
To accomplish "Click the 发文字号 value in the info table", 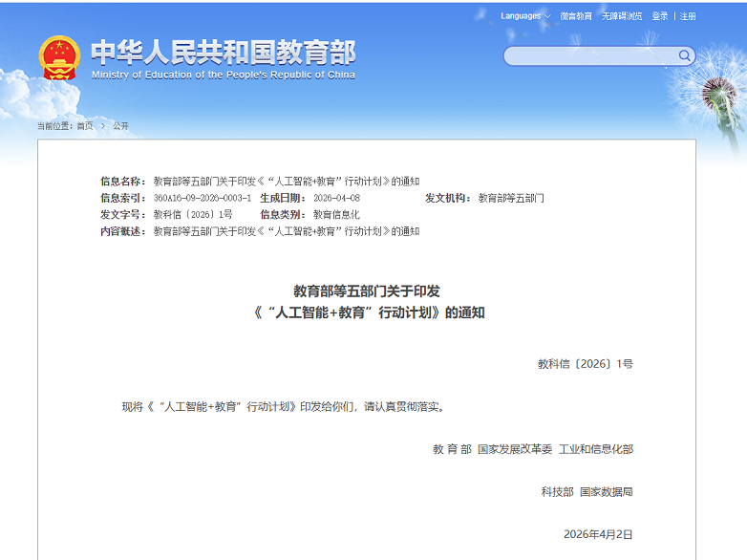I will pos(193,214).
